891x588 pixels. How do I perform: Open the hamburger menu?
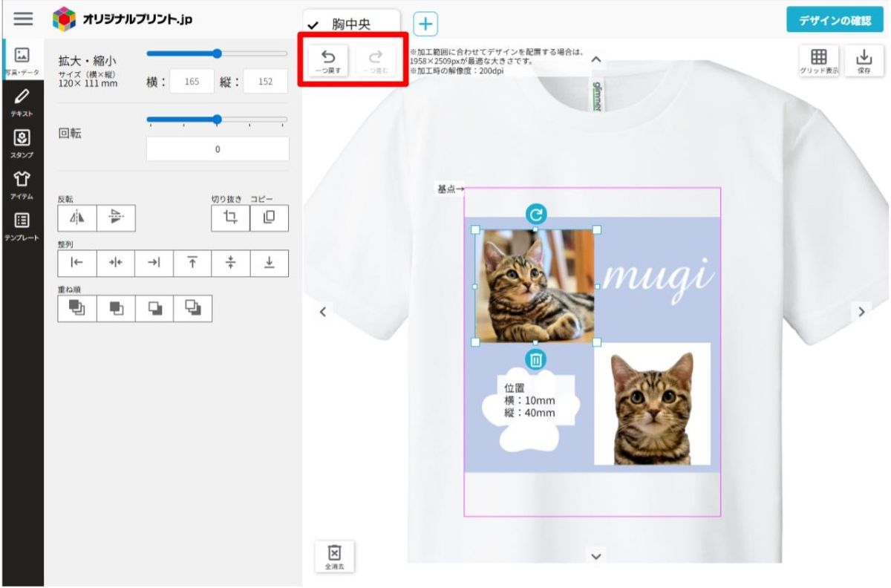23,19
